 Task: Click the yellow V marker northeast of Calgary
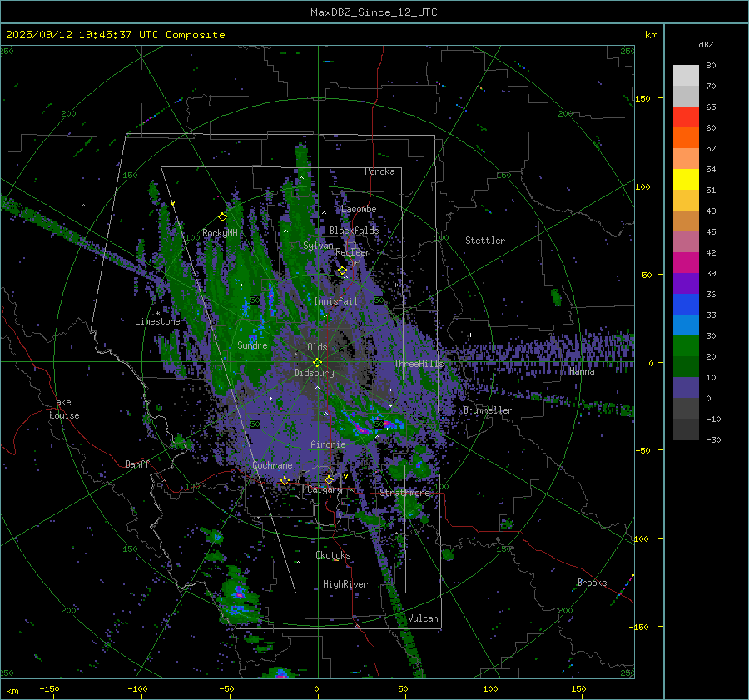[x=345, y=476]
